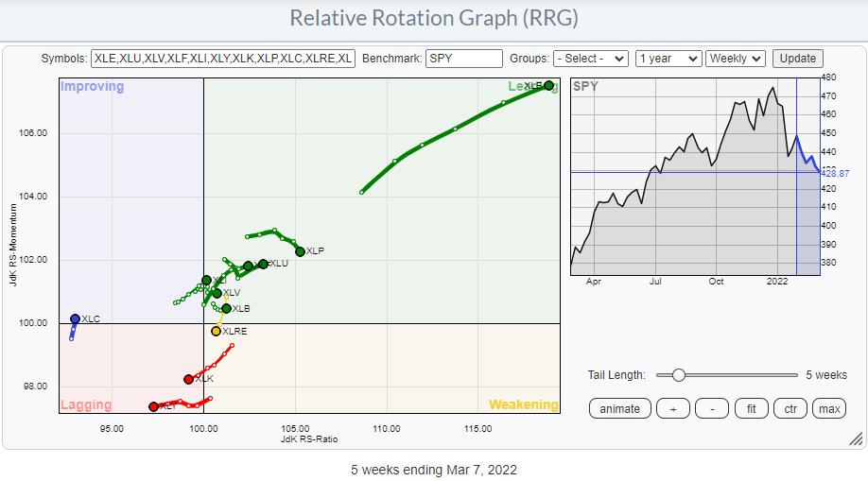This screenshot has width=868, height=481.
Task: Click the XLV data point
Action: point(217,293)
